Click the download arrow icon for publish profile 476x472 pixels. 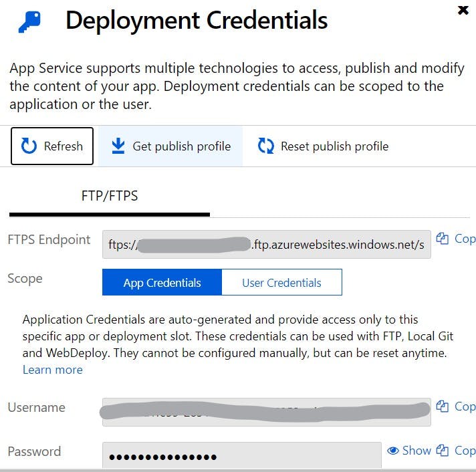118,146
